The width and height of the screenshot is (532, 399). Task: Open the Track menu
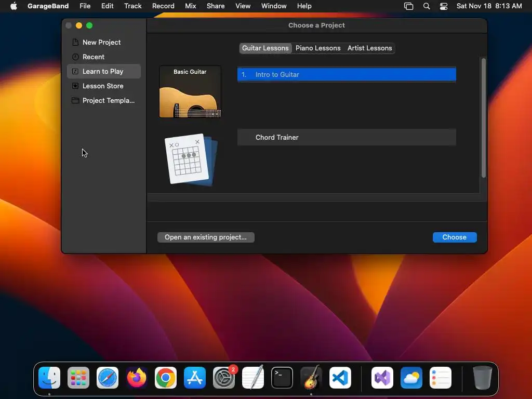[132, 6]
